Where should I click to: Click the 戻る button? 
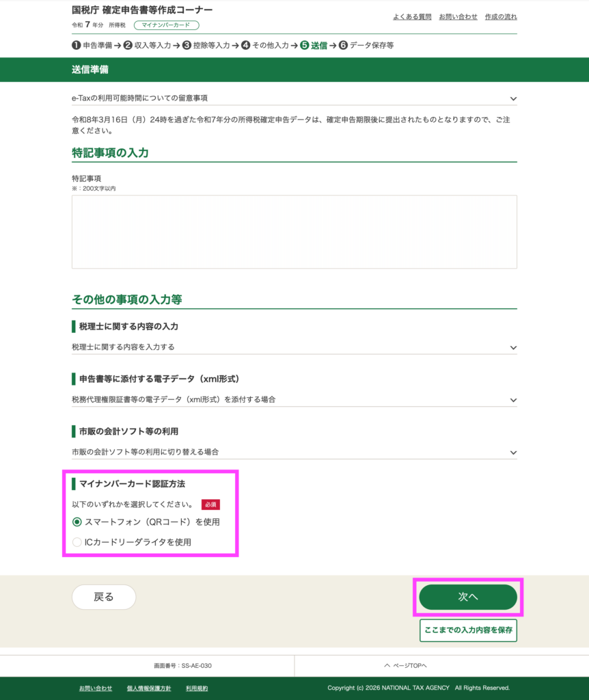pyautogui.click(x=104, y=597)
